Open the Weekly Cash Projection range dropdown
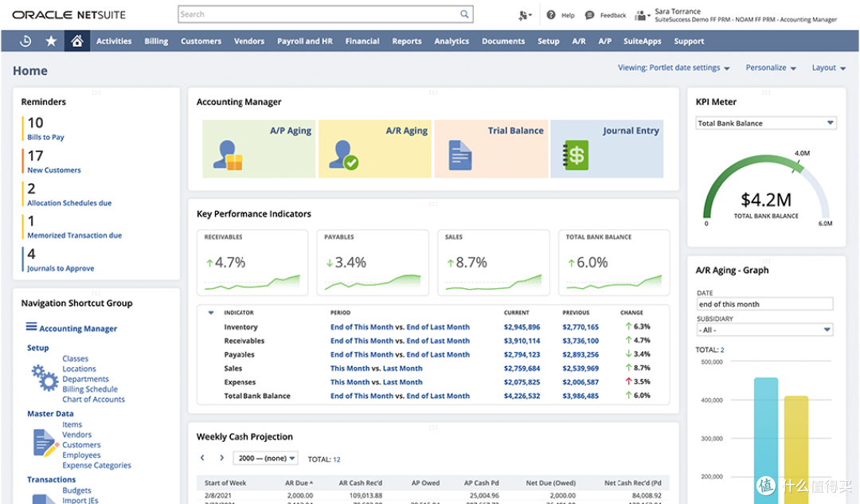 click(265, 459)
